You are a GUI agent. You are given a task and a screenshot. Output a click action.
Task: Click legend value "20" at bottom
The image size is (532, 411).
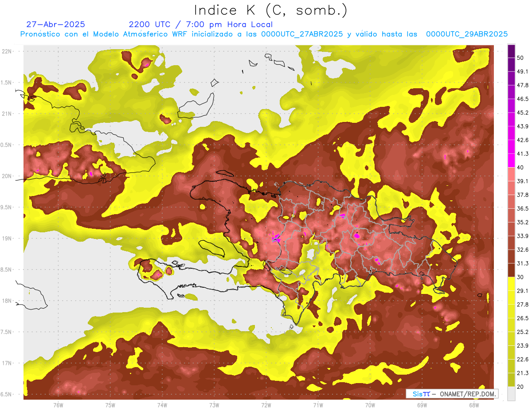coord(520,387)
